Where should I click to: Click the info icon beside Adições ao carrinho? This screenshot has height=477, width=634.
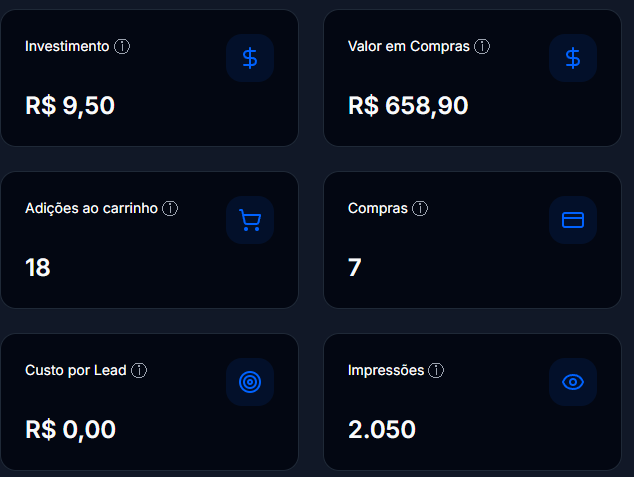[x=170, y=209]
